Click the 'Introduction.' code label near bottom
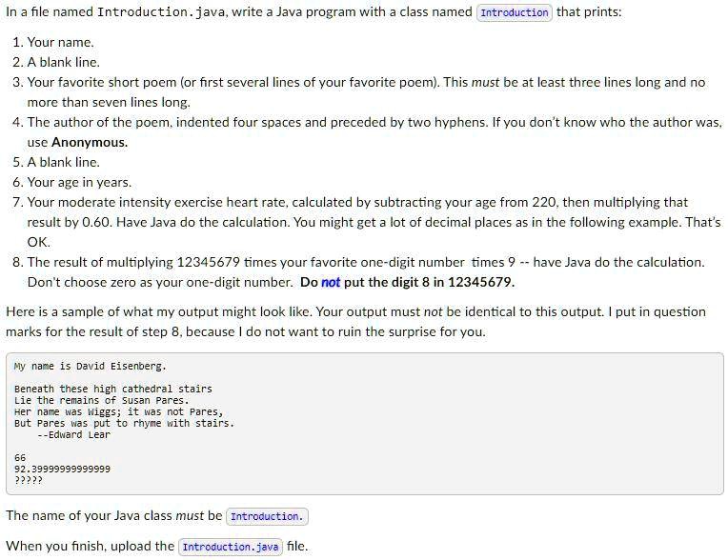This screenshot has width=728, height=560. (x=267, y=516)
